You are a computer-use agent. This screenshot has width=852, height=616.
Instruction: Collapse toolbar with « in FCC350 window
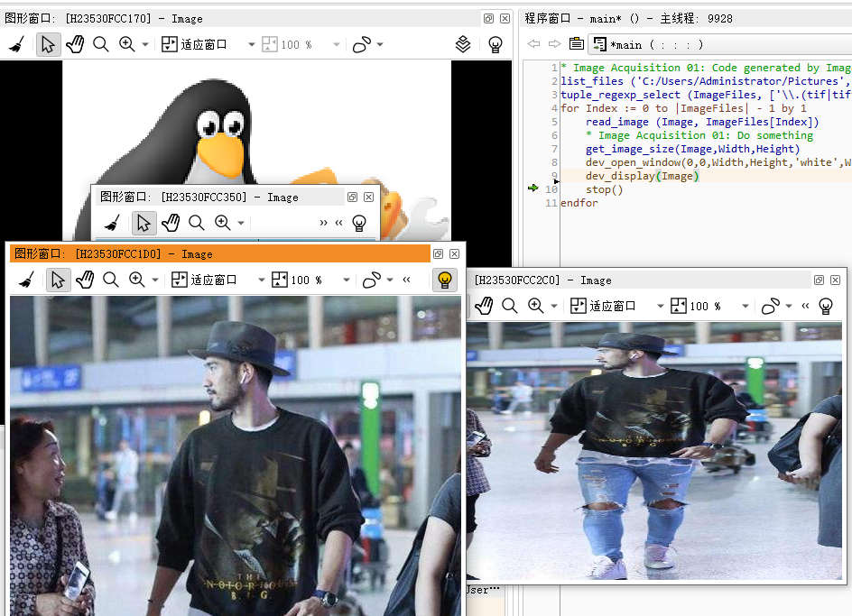[x=339, y=223]
